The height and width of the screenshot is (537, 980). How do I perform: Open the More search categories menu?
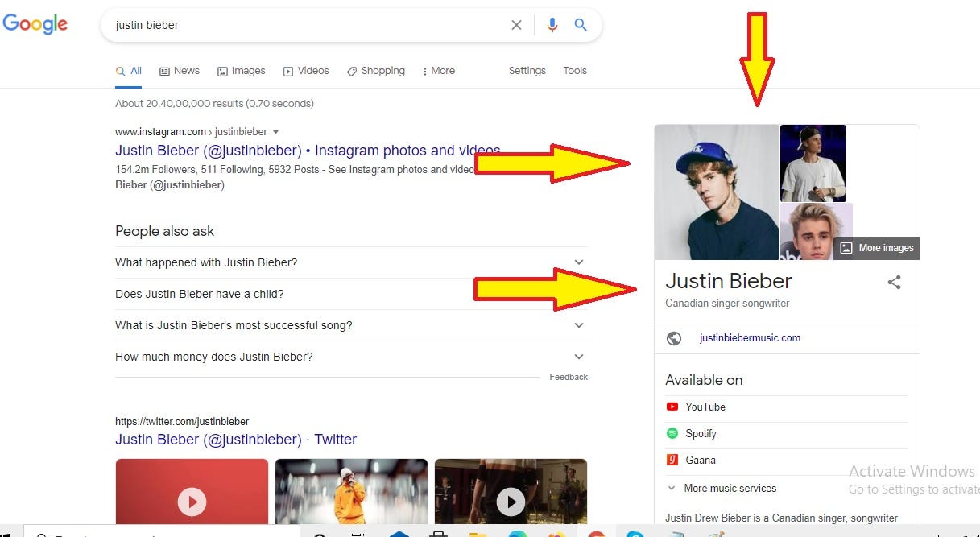[x=439, y=71]
